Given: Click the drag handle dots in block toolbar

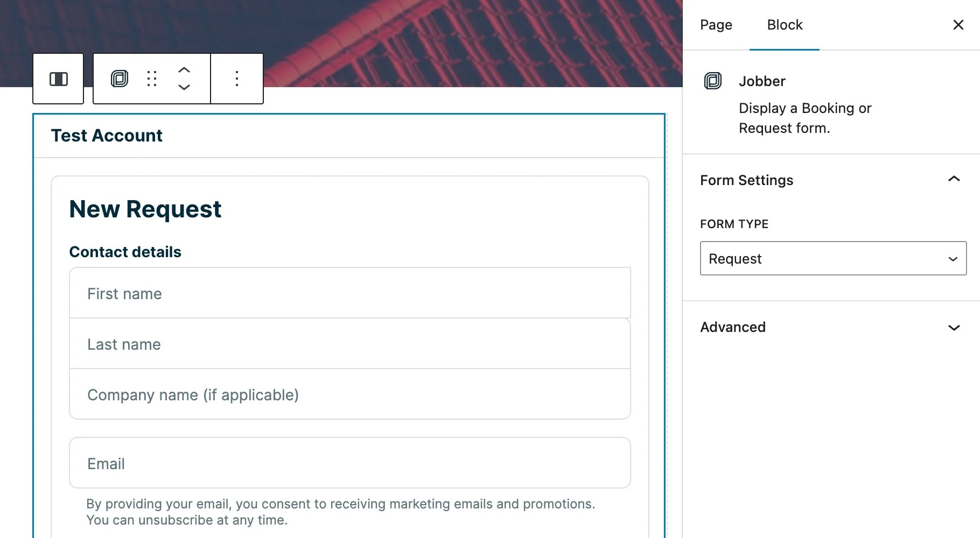Looking at the screenshot, I should pyautogui.click(x=152, y=79).
